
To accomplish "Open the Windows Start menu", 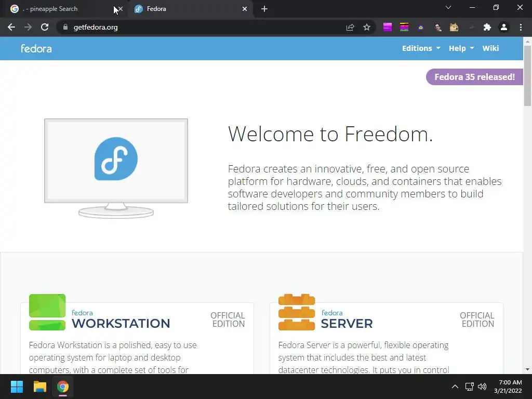I will (x=17, y=387).
